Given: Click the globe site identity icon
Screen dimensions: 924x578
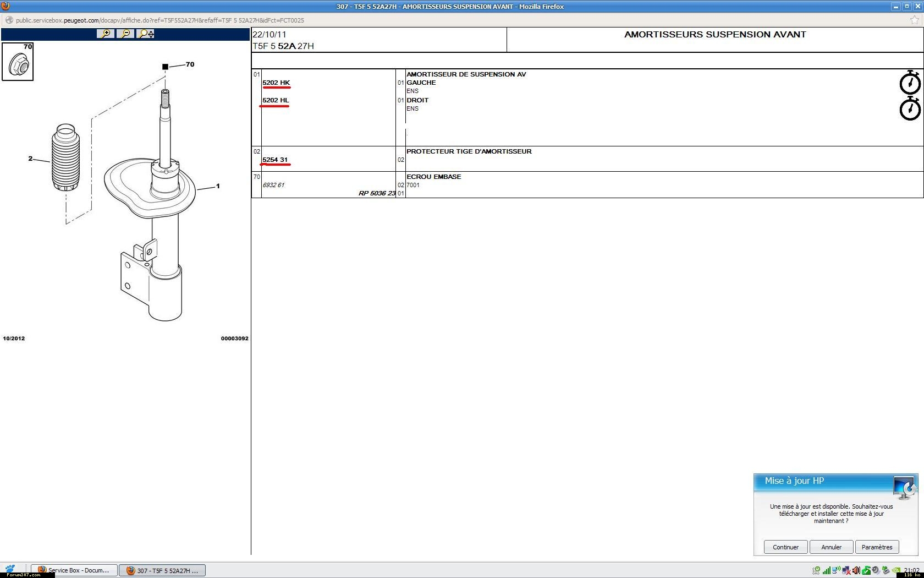Looking at the screenshot, I should 9,20.
